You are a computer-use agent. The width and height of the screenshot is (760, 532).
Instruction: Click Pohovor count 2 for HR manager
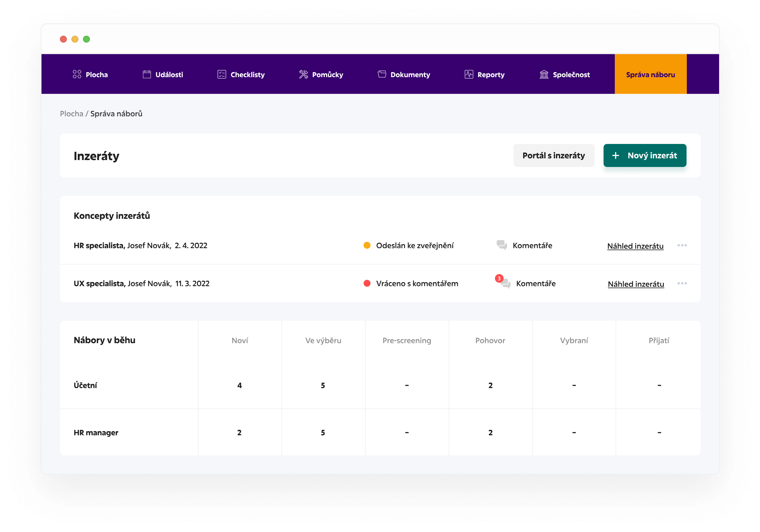click(490, 432)
